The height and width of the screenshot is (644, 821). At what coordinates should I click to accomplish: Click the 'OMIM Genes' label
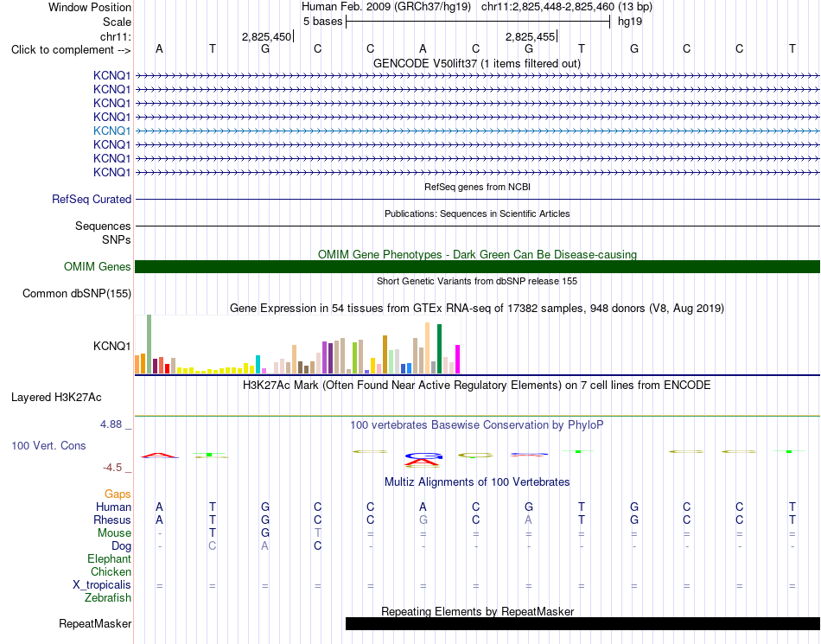pyautogui.click(x=98, y=267)
